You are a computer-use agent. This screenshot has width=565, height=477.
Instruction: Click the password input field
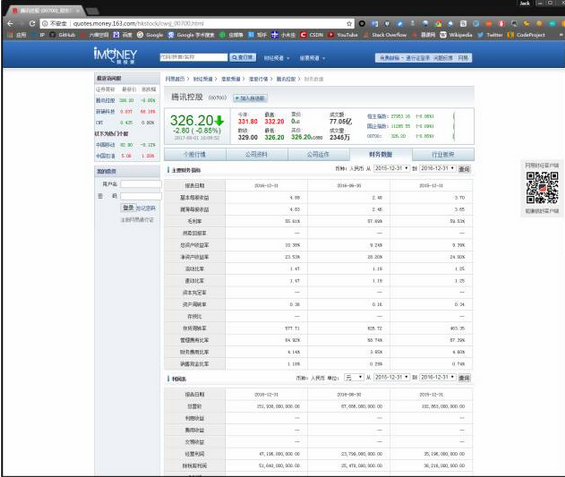[x=141, y=196]
